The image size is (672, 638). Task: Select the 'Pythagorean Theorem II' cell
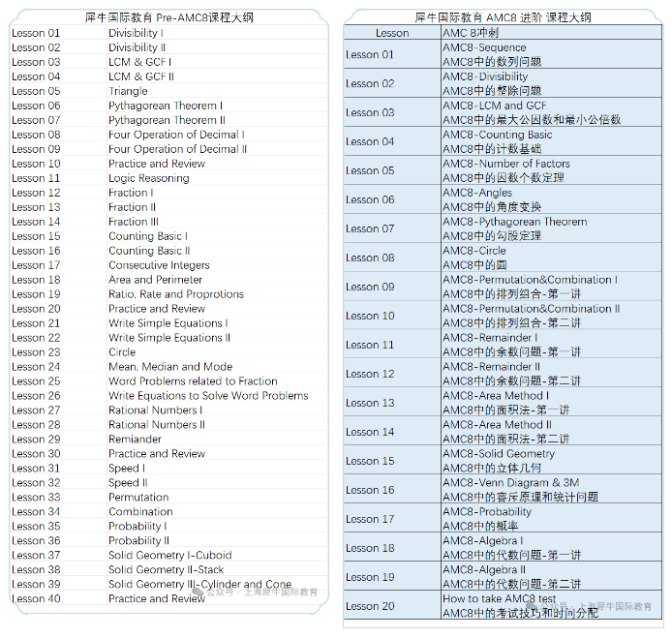click(166, 120)
